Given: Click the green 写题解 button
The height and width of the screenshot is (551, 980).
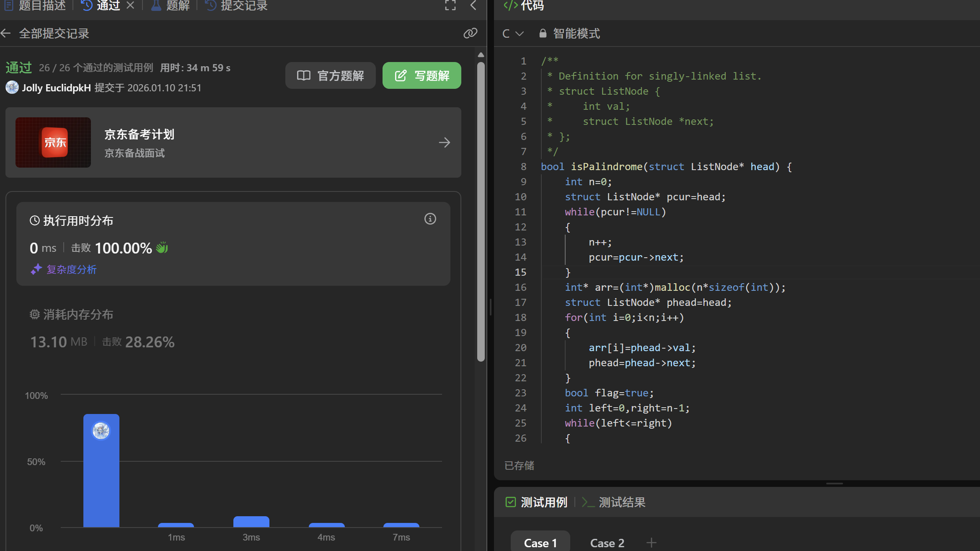Looking at the screenshot, I should coord(421,76).
